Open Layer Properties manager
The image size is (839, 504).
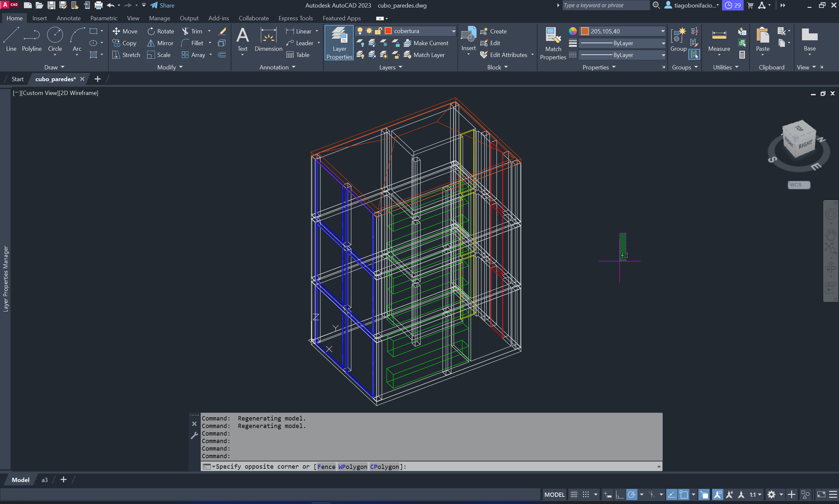(339, 43)
